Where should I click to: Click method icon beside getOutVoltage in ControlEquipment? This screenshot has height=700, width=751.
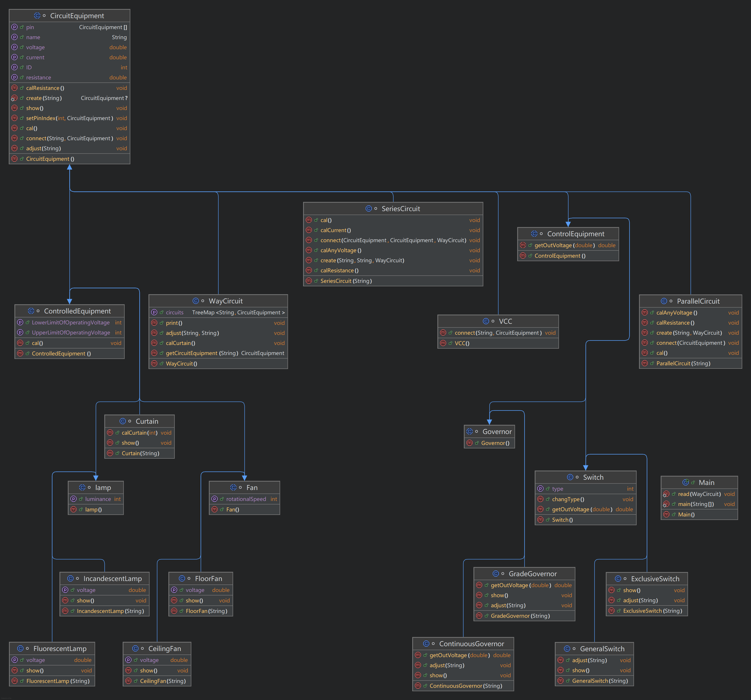coord(523,245)
